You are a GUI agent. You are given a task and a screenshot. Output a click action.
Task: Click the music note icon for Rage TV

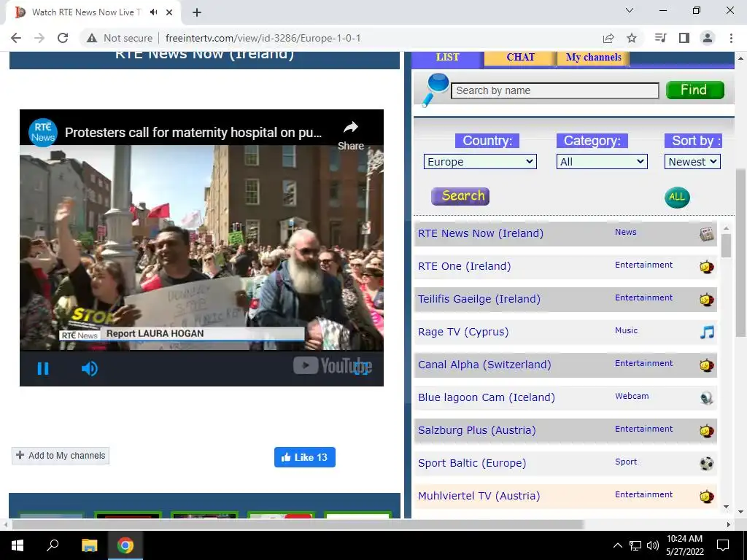[707, 332]
